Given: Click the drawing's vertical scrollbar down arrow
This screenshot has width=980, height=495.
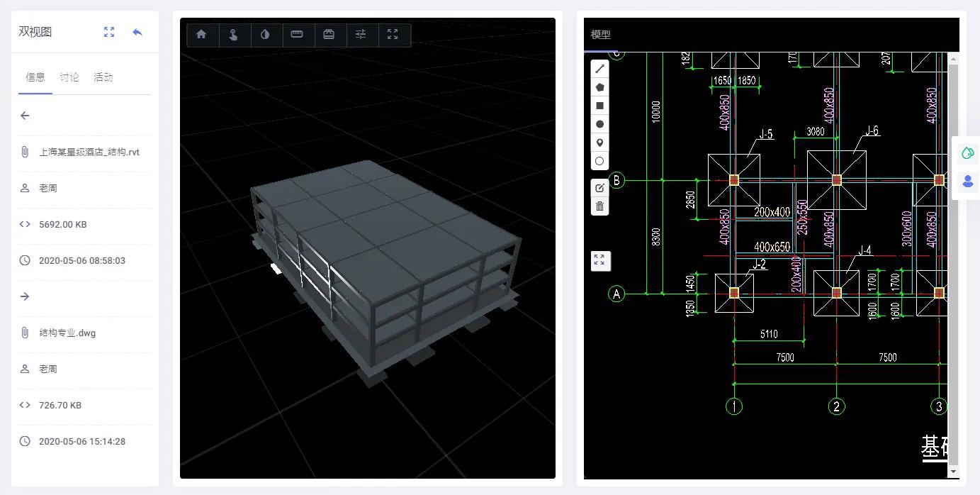Looking at the screenshot, I should click(x=953, y=472).
